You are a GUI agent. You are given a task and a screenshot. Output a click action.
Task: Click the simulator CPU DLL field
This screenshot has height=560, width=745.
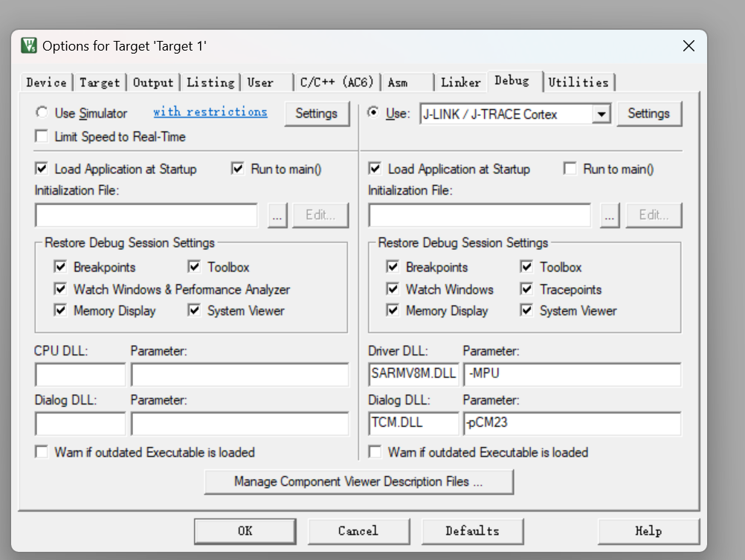pos(80,374)
